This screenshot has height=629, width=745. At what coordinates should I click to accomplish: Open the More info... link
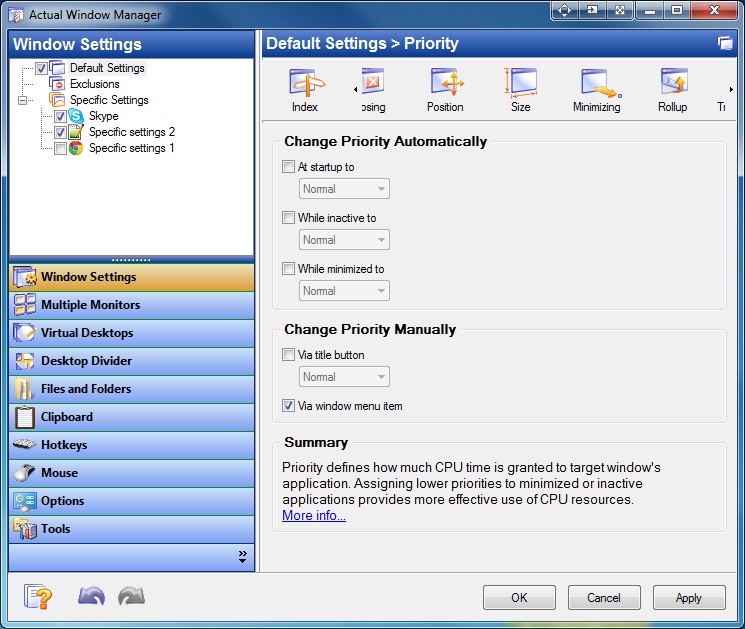point(314,515)
